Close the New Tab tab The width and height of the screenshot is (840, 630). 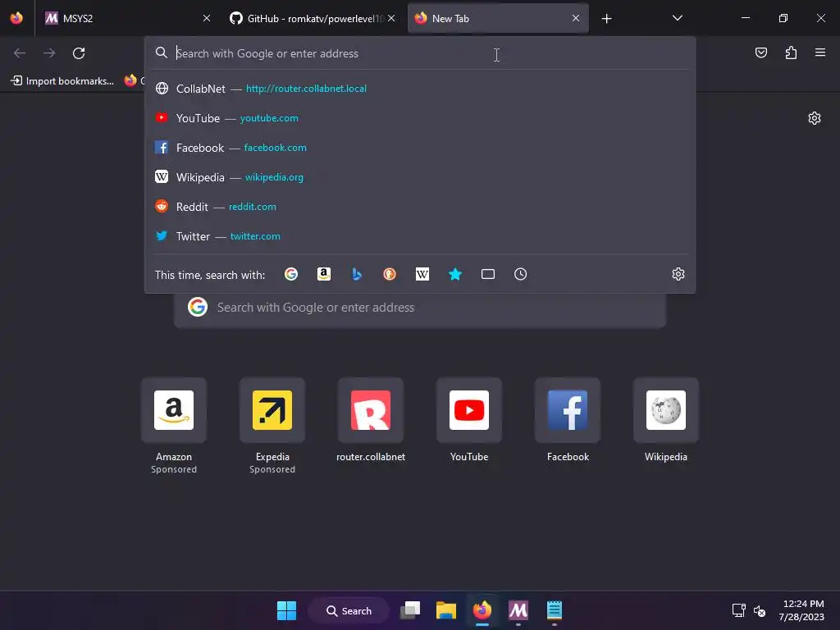[x=575, y=18]
